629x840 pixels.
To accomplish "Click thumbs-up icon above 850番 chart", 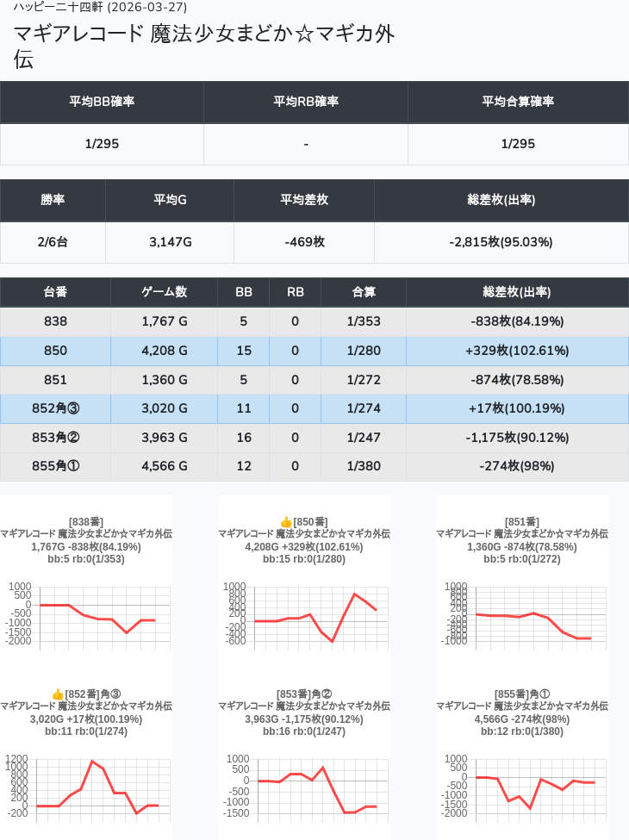I will click(x=286, y=522).
